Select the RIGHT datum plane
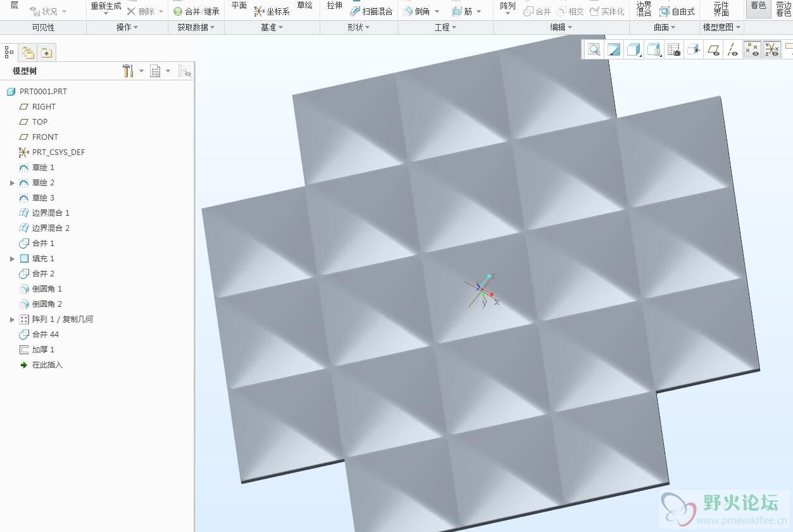Image resolution: width=793 pixels, height=532 pixels. [37, 107]
